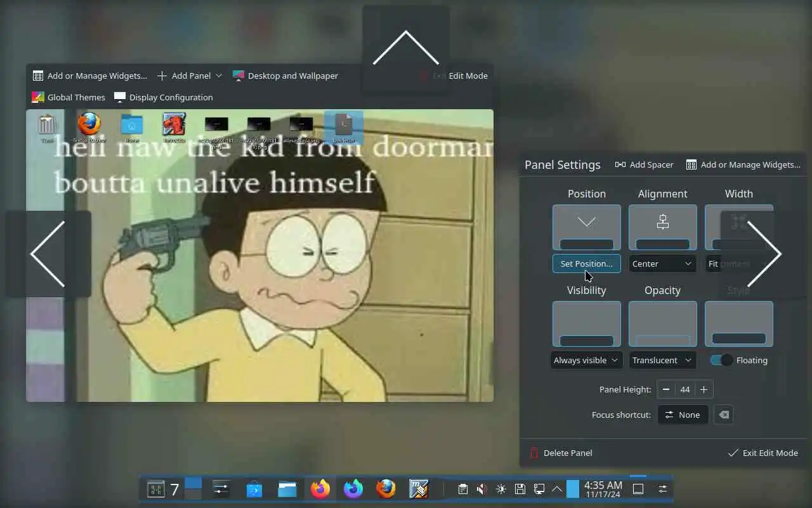Open Dolphin file manager from taskbar
812x508 pixels.
tap(287, 489)
